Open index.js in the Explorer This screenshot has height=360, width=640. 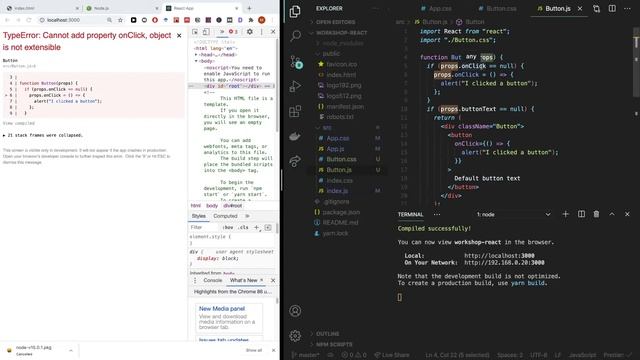337,191
